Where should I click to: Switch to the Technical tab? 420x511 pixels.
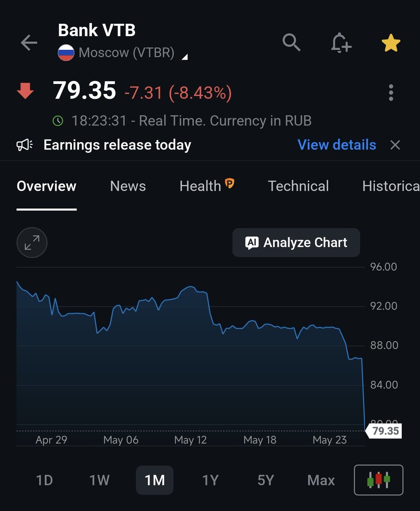298,186
